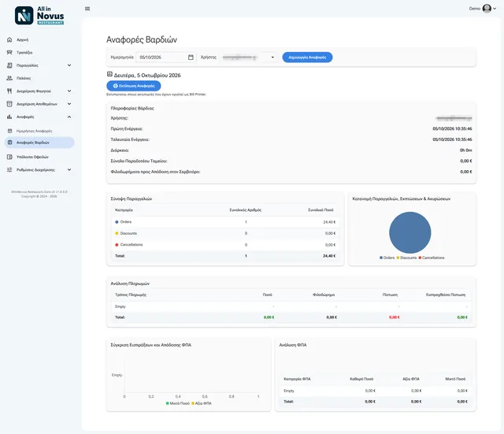
Task: Click the Υπόλοιπα Οφειλών wallet icon
Action: tap(9, 157)
